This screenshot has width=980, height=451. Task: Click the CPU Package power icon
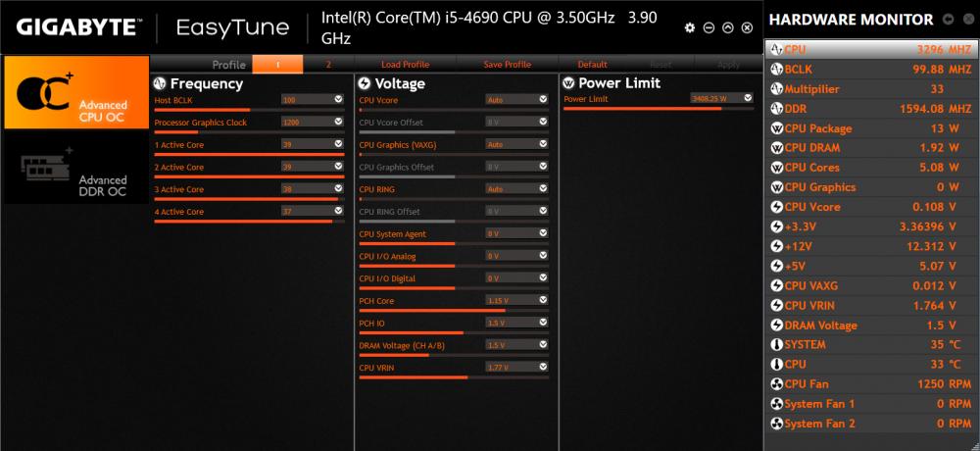pos(777,128)
